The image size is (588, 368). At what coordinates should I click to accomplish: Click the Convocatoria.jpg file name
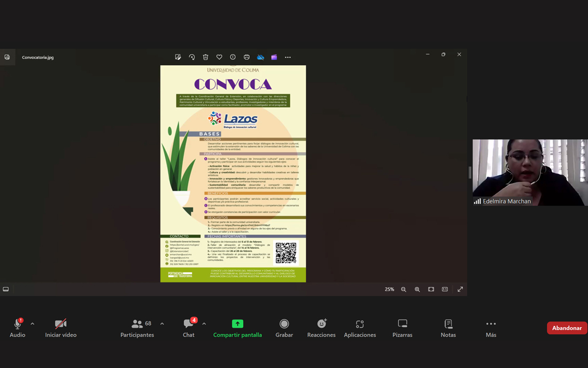(38, 57)
